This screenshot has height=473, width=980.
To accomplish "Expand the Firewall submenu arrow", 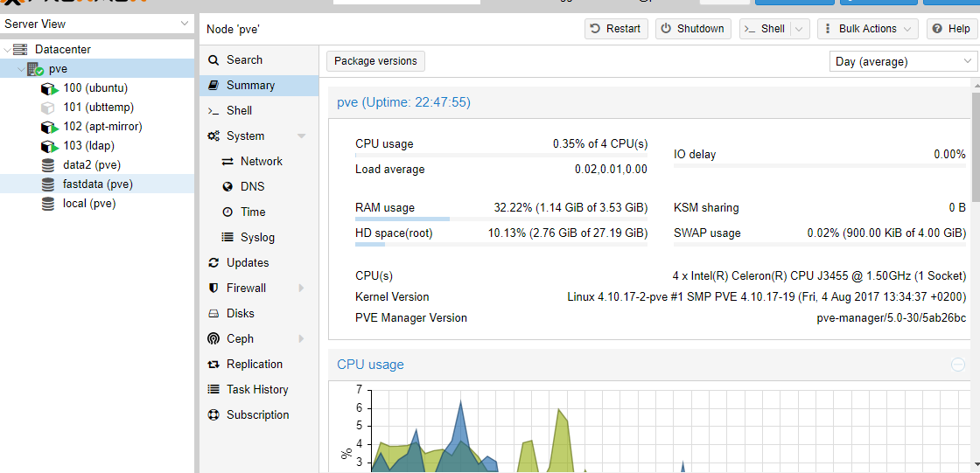I will (301, 288).
